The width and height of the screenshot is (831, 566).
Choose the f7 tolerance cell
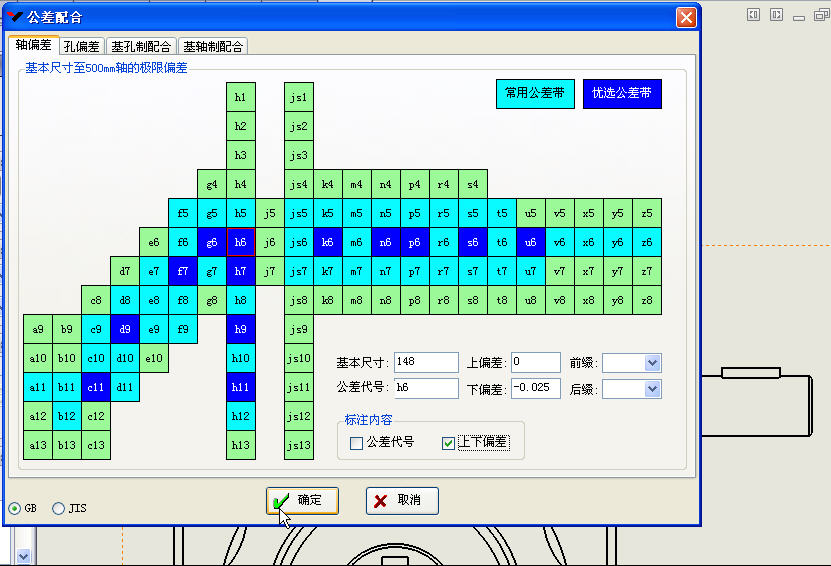(183, 271)
